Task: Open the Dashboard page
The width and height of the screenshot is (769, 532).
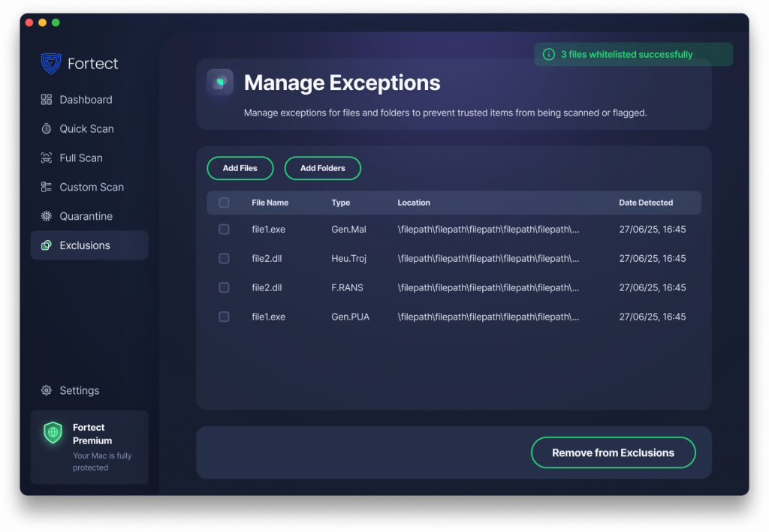Action: pos(89,100)
